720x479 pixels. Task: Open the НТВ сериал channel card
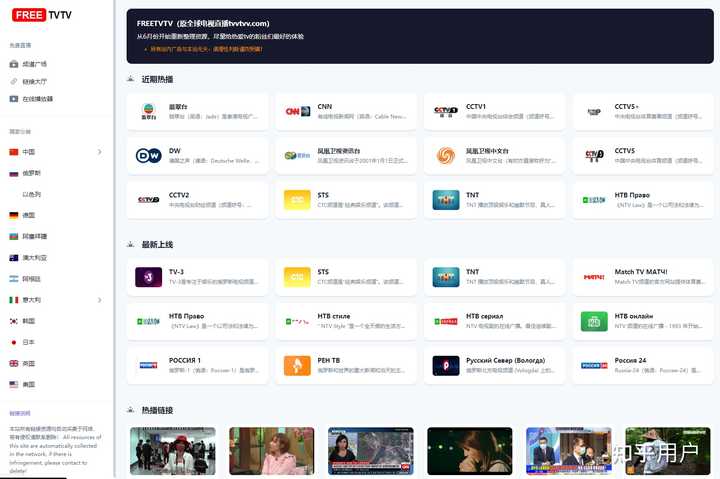495,321
